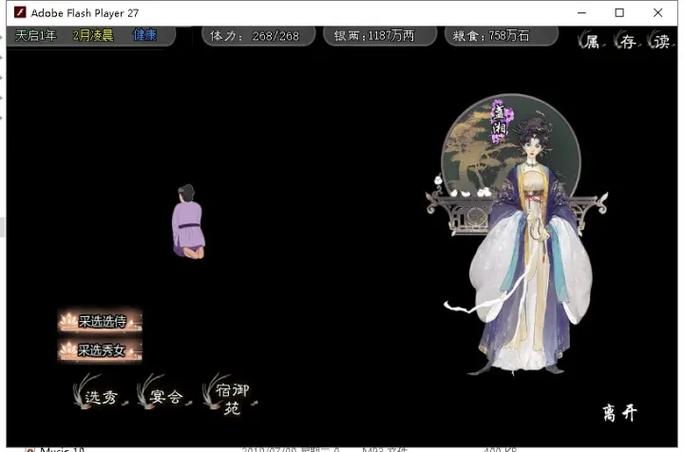Click the 体力 268/268 stamina display
Screen dimensions: 684x452
pyautogui.click(x=254, y=36)
